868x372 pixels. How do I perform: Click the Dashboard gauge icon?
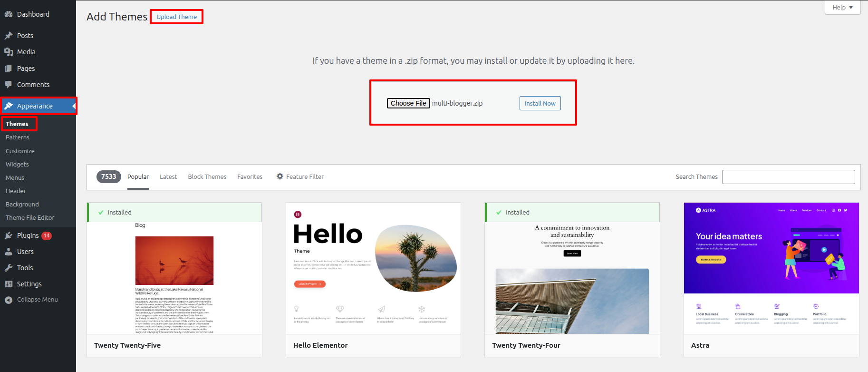(9, 14)
